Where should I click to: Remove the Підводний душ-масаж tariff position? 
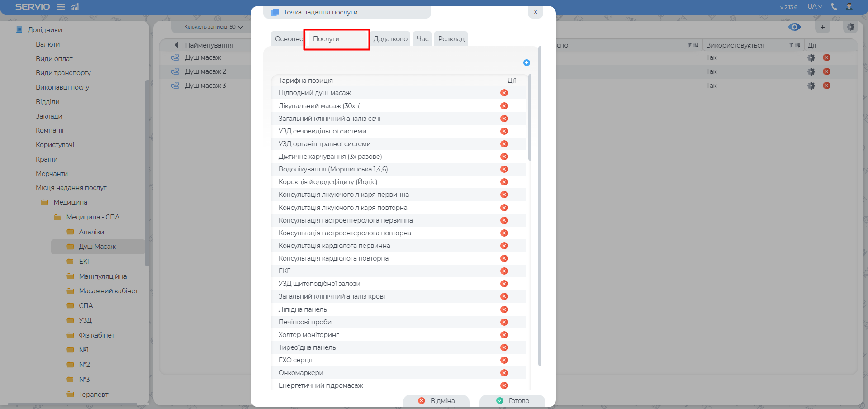coord(504,93)
